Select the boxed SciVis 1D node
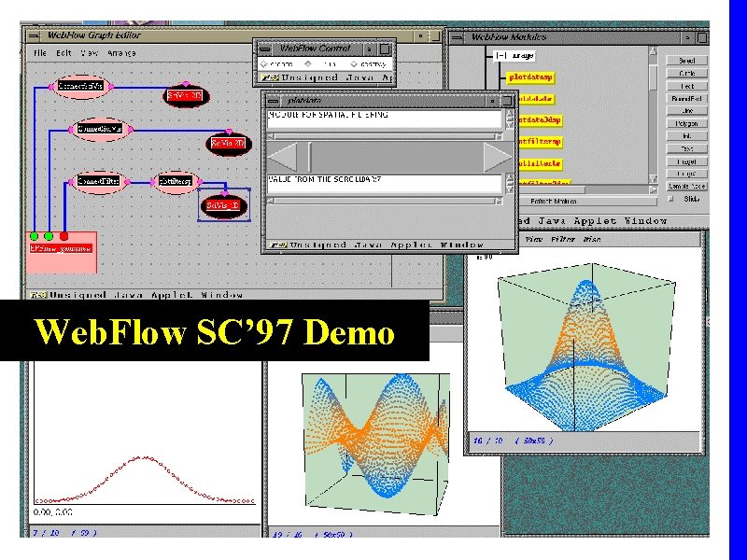The image size is (747, 560). click(223, 205)
